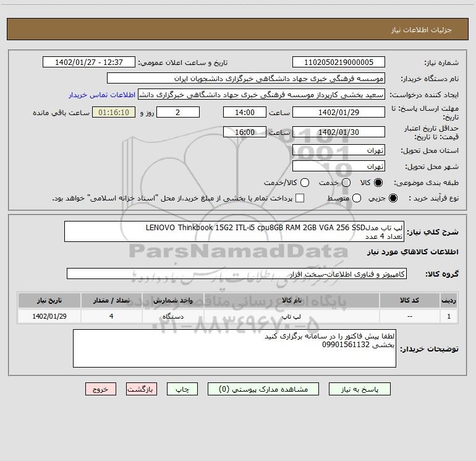This screenshot has height=461, width=476.
Task: Click the delivery province field تهران
Action: click(x=339, y=150)
